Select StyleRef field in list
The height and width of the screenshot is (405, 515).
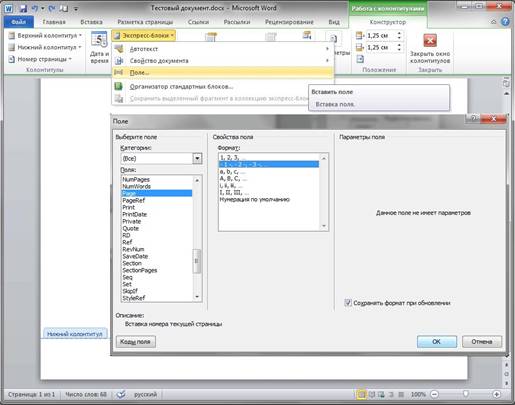point(156,298)
